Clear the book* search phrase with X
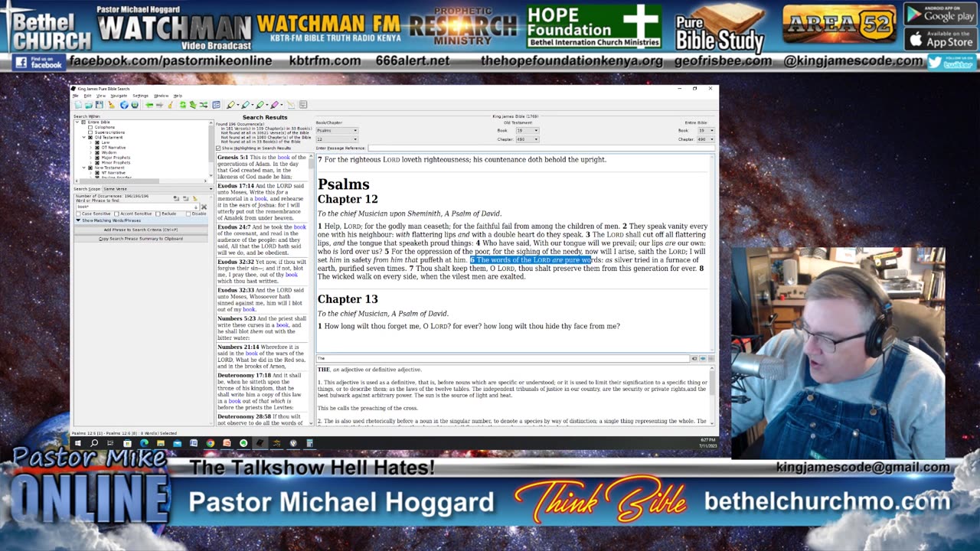The height and width of the screenshot is (551, 980). 204,207
